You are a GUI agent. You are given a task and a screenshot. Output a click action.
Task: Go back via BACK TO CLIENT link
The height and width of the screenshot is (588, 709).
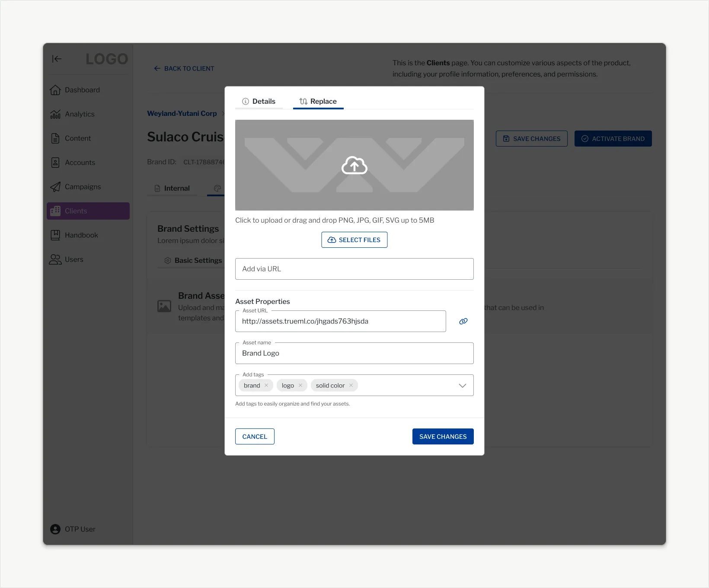pyautogui.click(x=184, y=68)
